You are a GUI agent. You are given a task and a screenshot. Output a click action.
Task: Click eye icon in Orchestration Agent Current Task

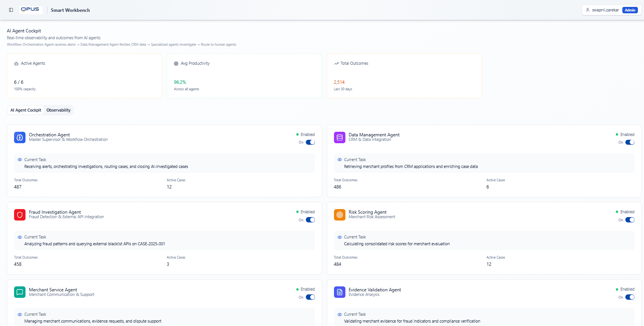(x=20, y=160)
